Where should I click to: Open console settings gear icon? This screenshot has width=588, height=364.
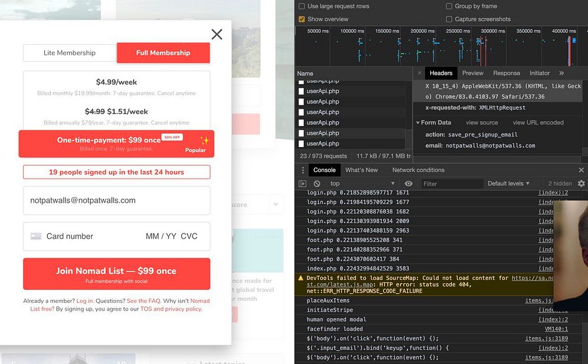582,183
